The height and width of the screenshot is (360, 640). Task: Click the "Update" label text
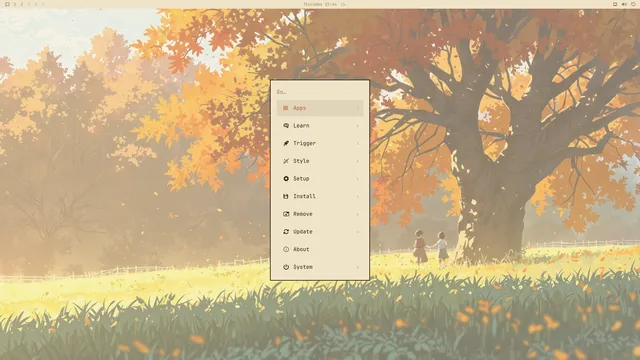pos(303,232)
